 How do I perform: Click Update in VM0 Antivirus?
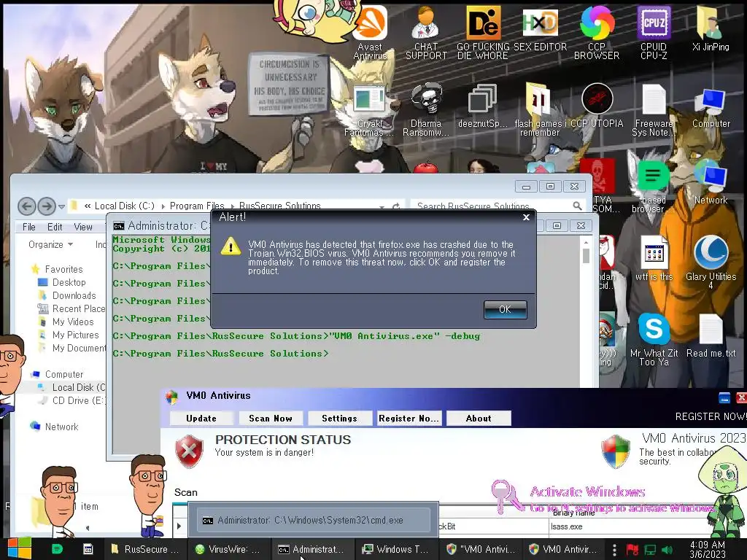tap(201, 418)
